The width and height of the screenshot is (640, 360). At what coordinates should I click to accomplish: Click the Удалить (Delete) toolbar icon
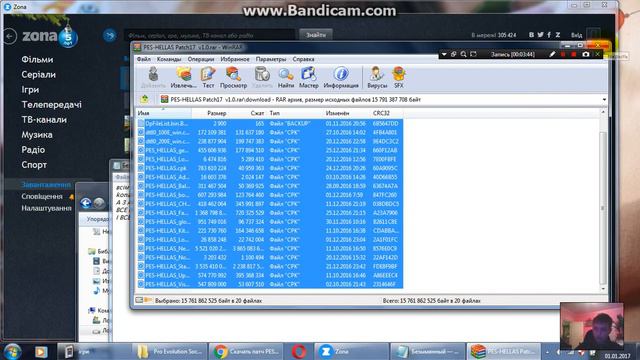click(x=262, y=78)
